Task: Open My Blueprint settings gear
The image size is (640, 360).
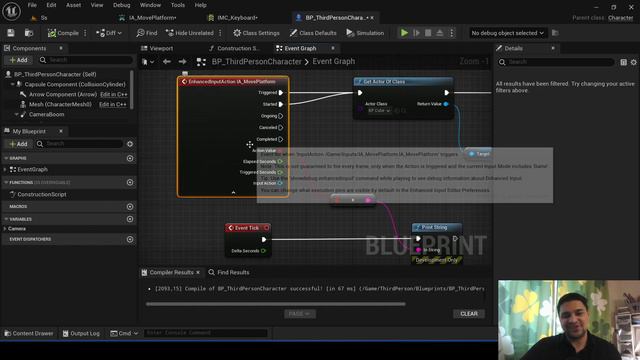Action: 130,144
